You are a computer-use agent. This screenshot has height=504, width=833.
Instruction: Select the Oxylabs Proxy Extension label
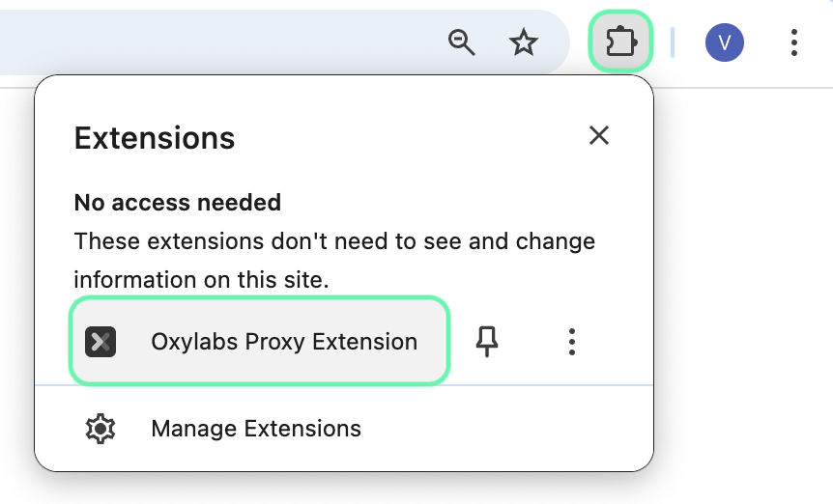(x=284, y=342)
